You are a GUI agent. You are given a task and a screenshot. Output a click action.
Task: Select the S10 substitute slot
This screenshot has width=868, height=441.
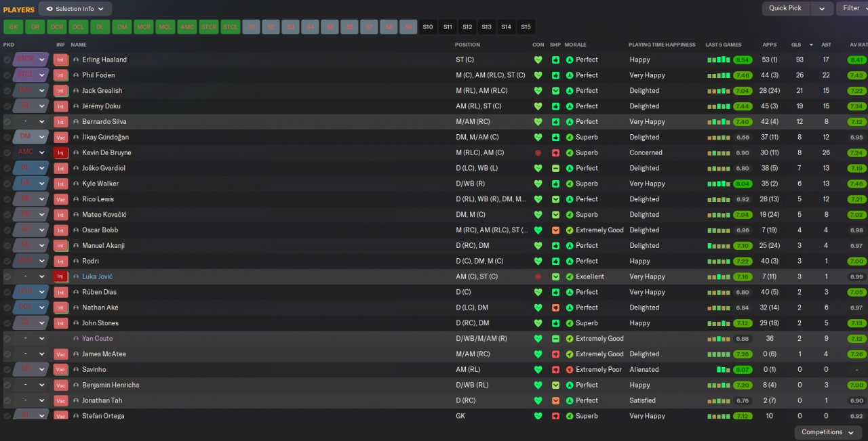(x=427, y=27)
